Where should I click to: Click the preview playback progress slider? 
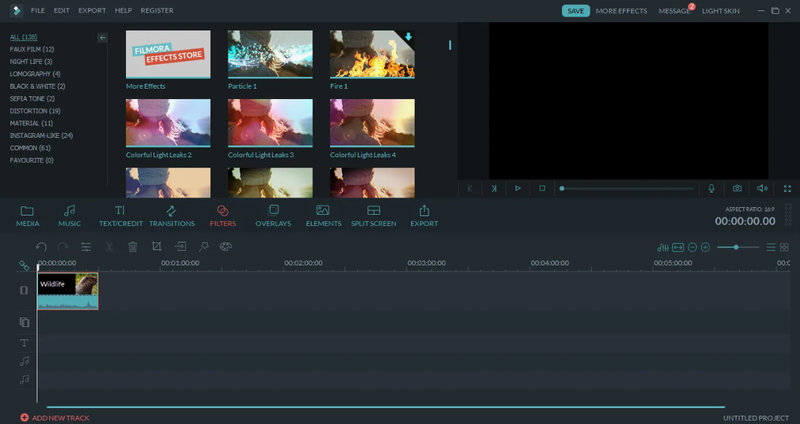627,188
